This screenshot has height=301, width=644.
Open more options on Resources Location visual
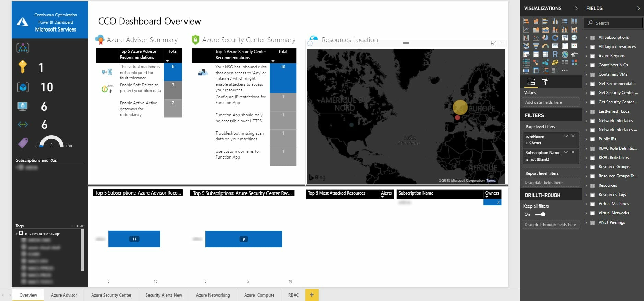point(502,43)
